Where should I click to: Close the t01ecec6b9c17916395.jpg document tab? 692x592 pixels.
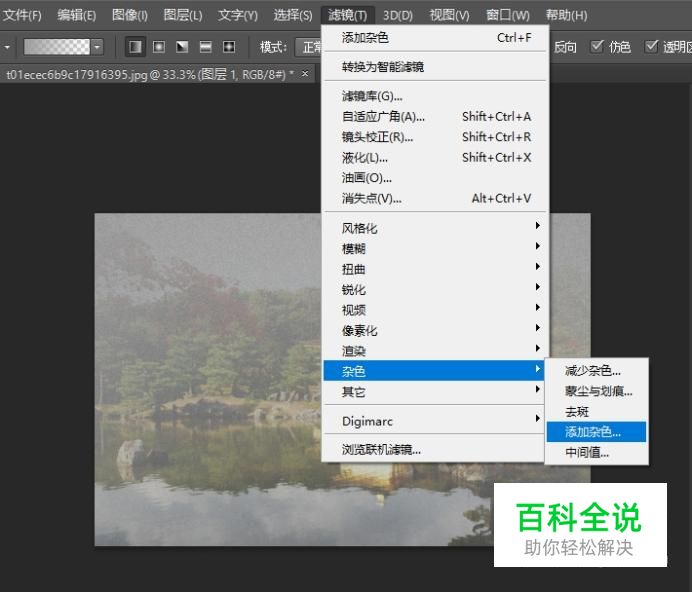(x=305, y=74)
